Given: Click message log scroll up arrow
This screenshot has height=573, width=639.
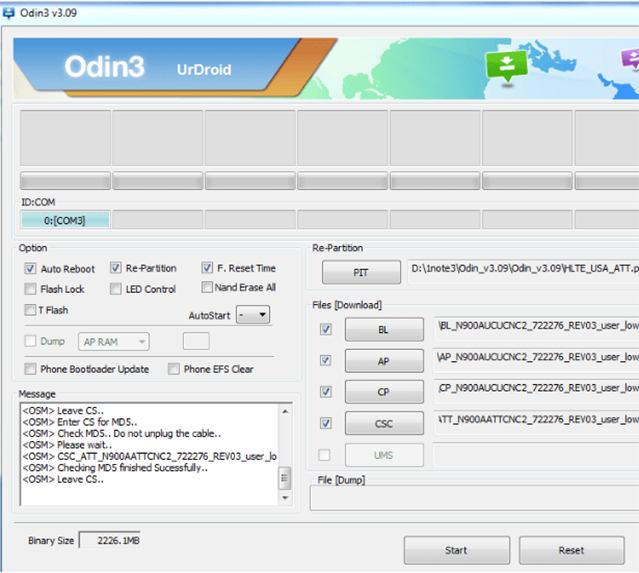Looking at the screenshot, I should point(285,411).
